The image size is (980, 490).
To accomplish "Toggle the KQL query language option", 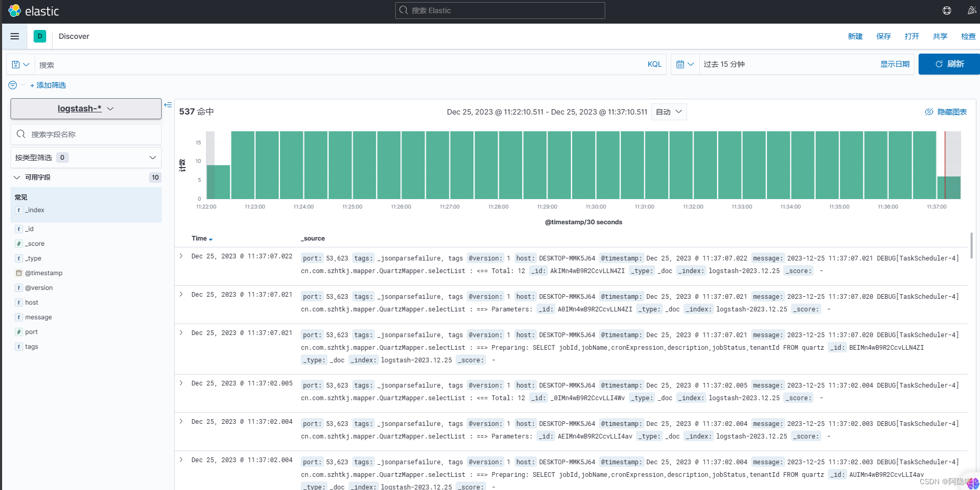I will click(x=654, y=64).
